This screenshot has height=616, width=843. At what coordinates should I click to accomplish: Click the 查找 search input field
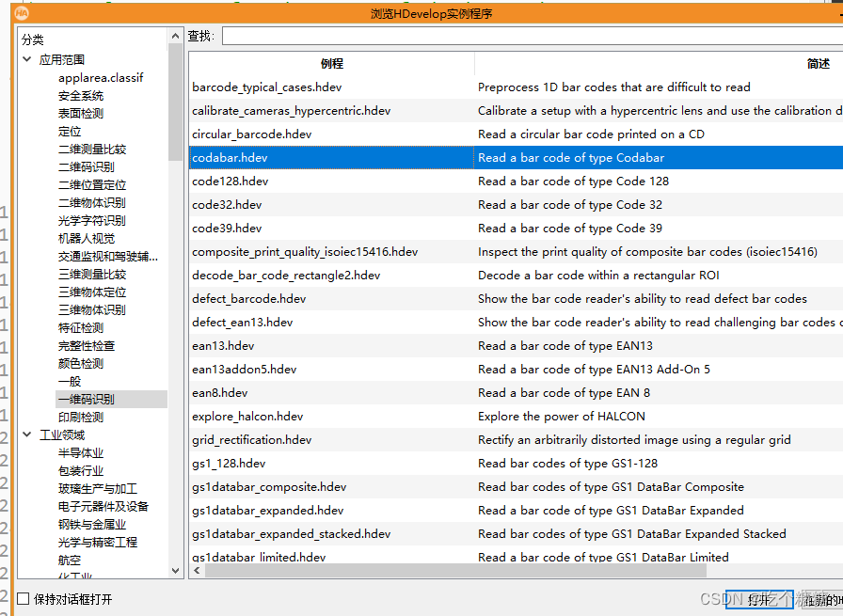pos(533,36)
